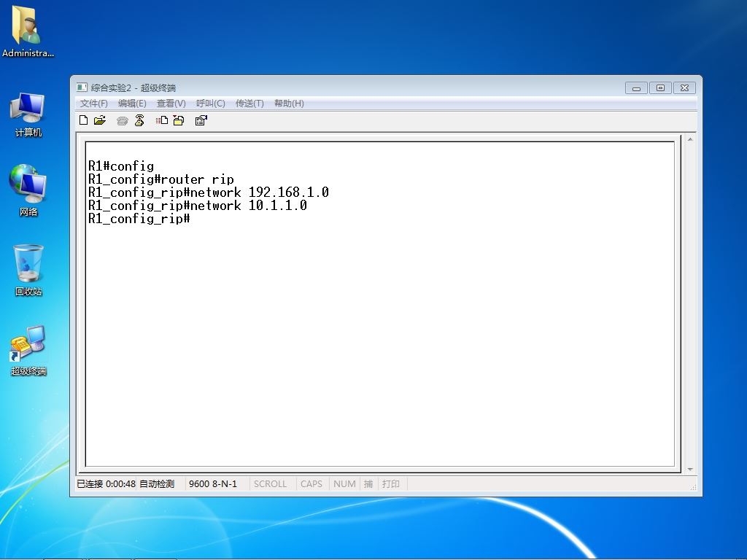The image size is (747, 560).
Task: Open the 帮助(H) menu
Action: click(289, 104)
